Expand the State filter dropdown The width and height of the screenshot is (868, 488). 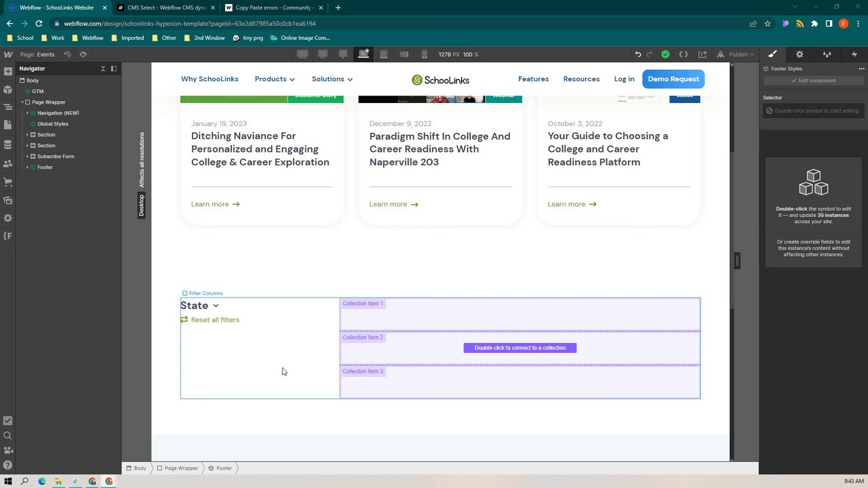click(199, 306)
